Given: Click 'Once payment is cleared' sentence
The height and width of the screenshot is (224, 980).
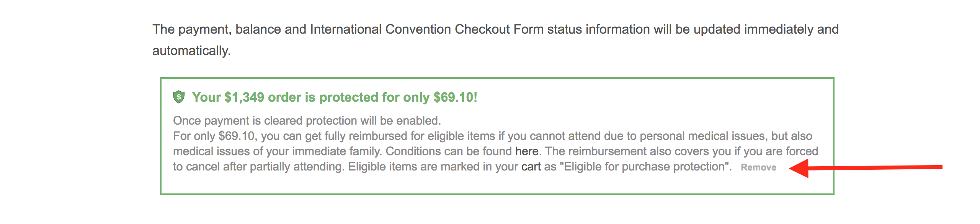Looking at the screenshot, I should point(307,121).
